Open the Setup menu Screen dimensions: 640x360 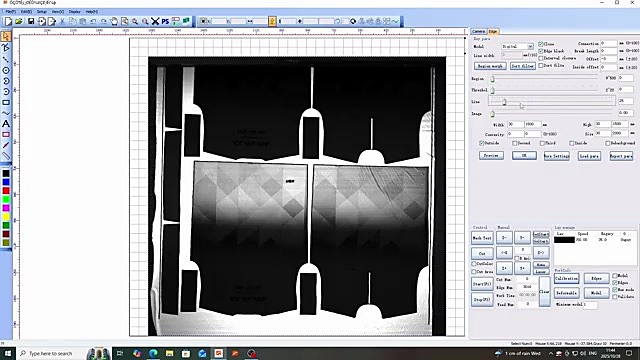tap(42, 12)
